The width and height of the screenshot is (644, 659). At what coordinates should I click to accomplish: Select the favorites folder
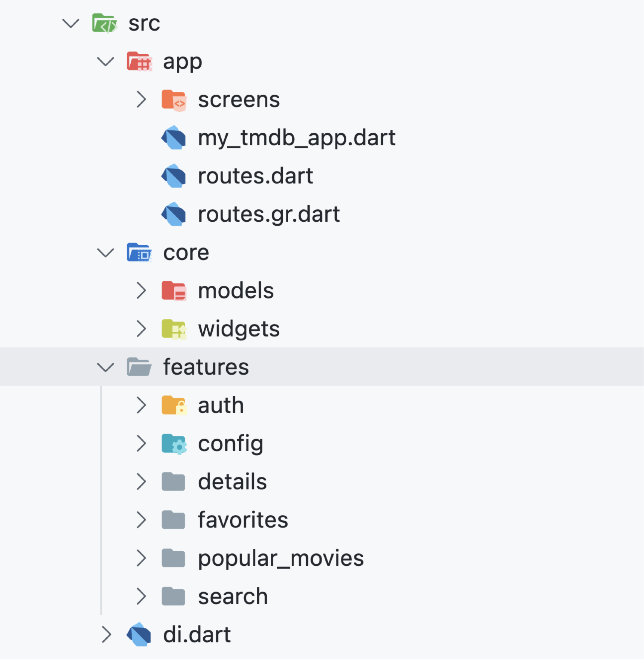click(243, 520)
